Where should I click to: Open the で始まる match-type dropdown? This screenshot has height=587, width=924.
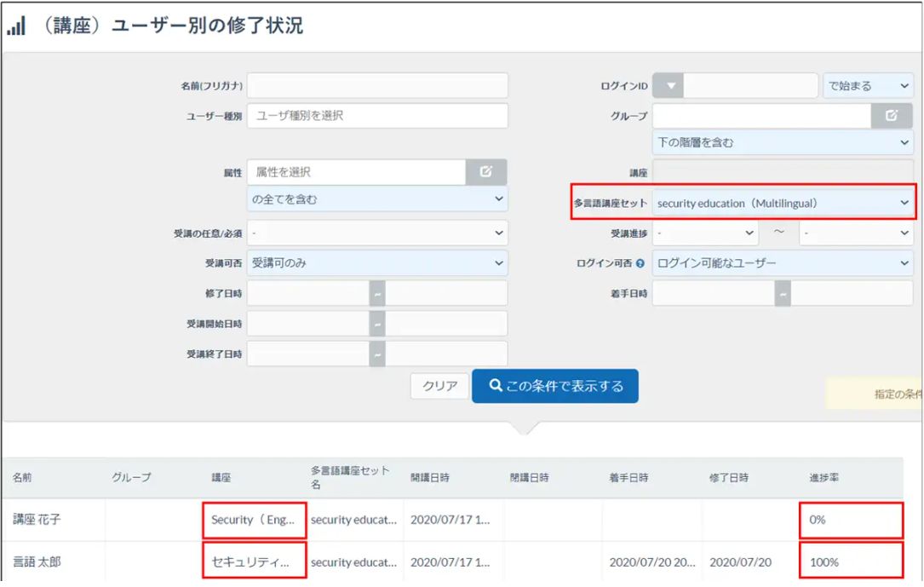click(x=868, y=86)
